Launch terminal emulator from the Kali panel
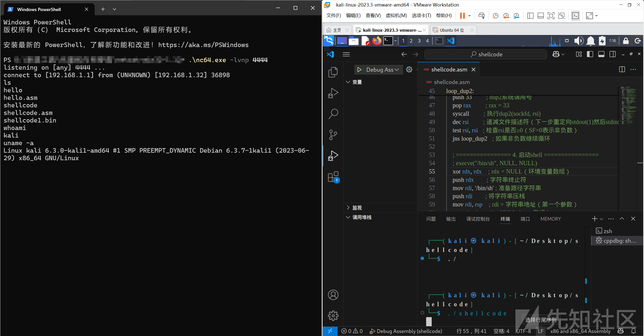 388,41
